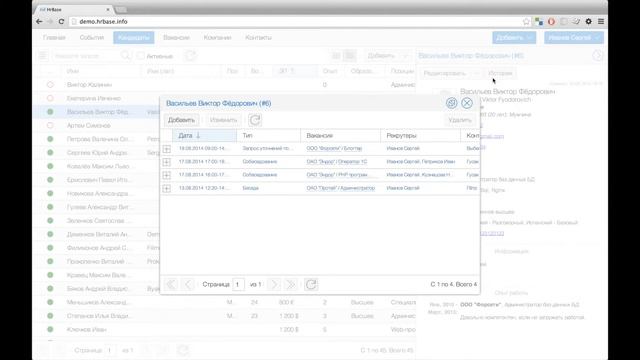Click the magnifier search icon
Screen dimensions: 640x360
(126, 56)
